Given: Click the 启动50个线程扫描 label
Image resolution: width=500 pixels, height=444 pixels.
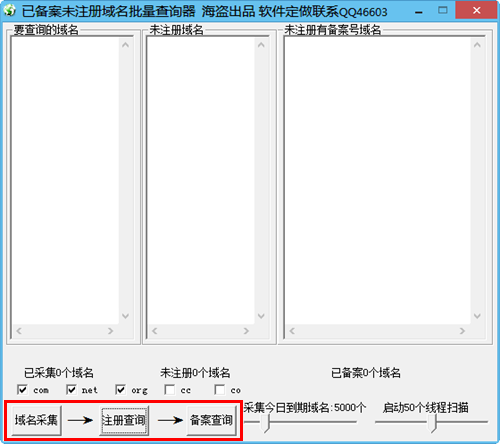Looking at the screenshot, I should [x=426, y=407].
